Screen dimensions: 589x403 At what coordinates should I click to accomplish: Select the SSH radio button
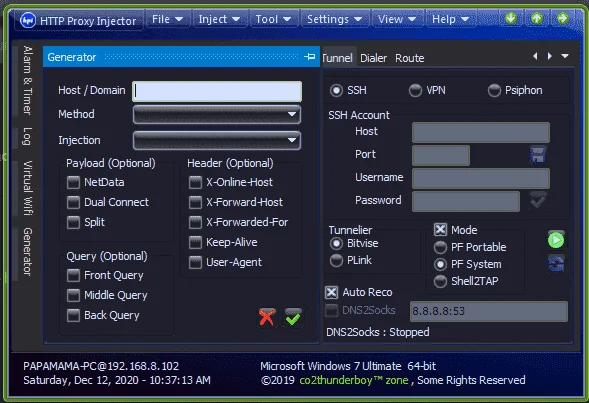coord(336,90)
